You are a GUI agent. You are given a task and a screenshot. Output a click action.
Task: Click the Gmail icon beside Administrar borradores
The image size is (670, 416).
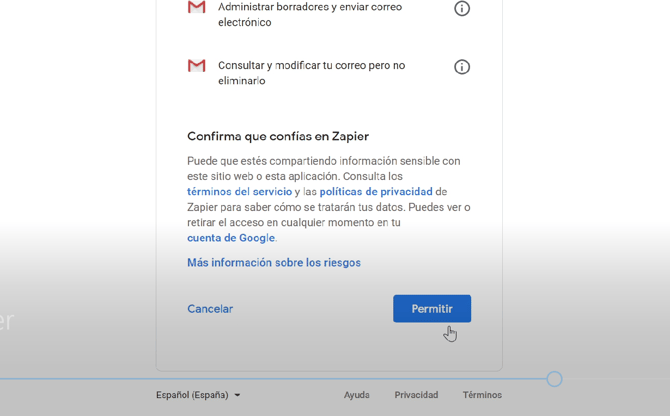(197, 8)
